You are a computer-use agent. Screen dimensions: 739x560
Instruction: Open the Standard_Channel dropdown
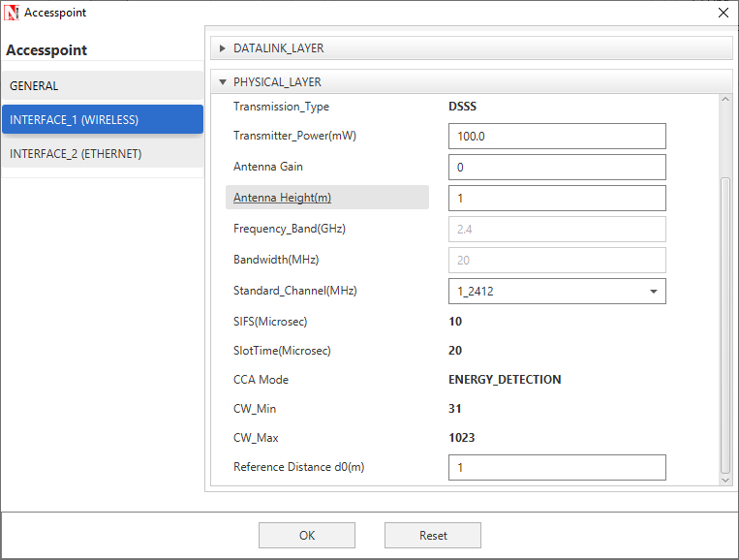pyautogui.click(x=653, y=291)
